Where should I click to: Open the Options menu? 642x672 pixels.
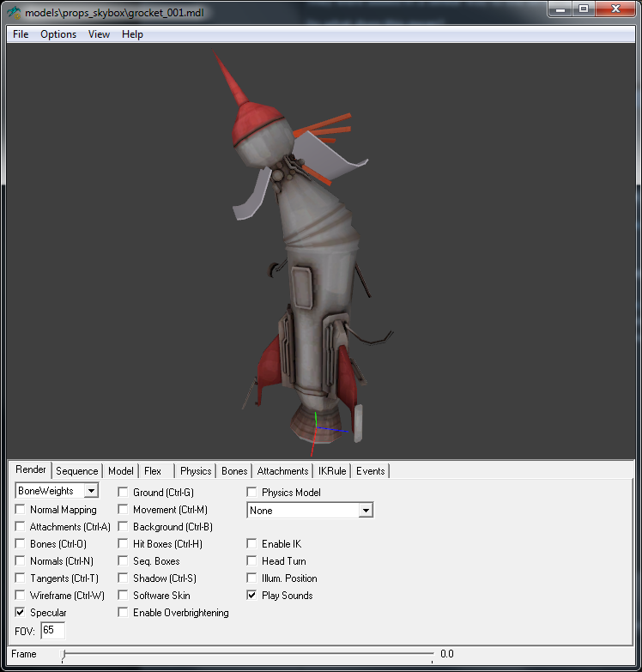(58, 34)
